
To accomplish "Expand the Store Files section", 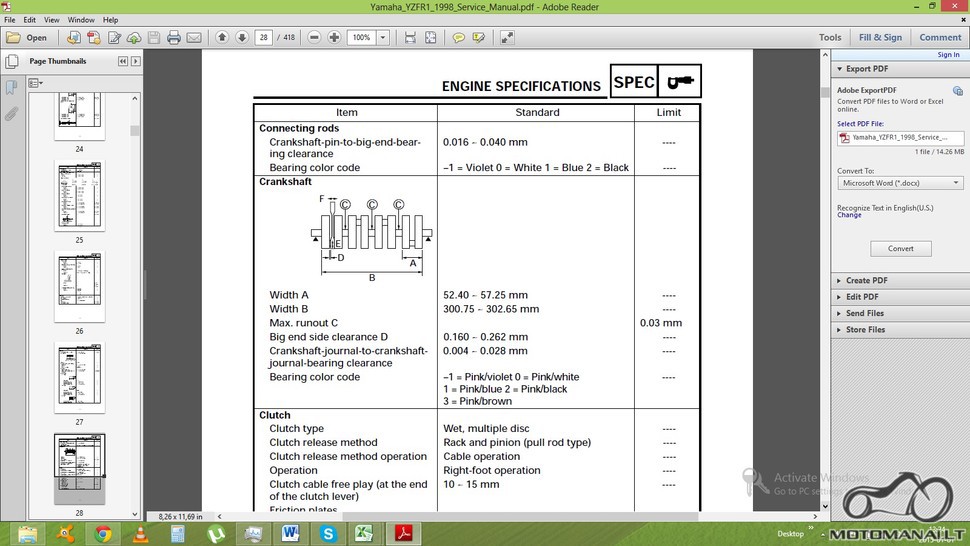I will (x=839, y=330).
